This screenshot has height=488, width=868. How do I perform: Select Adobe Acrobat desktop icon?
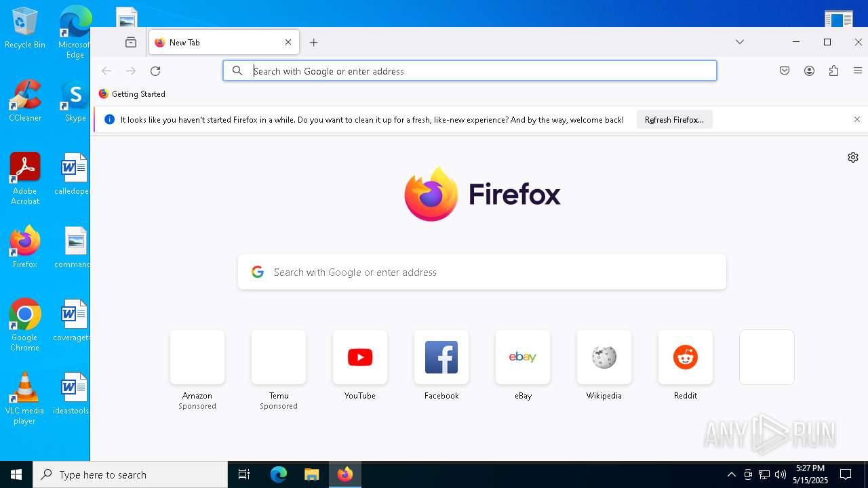[x=25, y=179]
